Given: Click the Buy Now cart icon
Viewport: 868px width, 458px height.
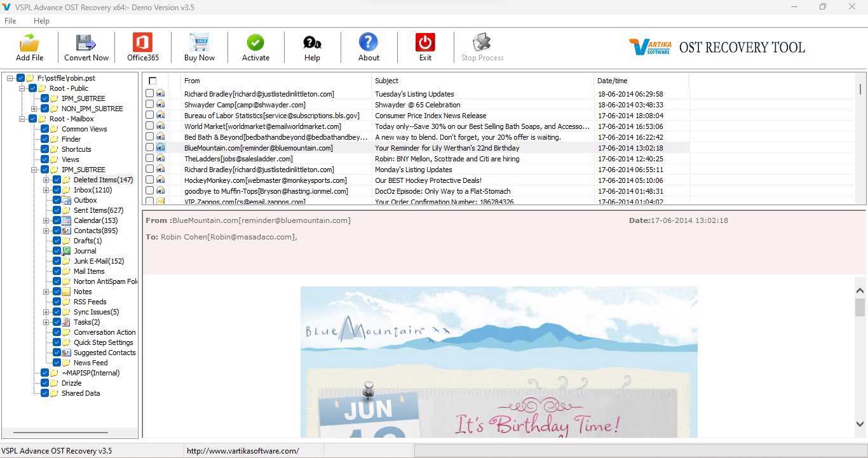Looking at the screenshot, I should (x=199, y=43).
